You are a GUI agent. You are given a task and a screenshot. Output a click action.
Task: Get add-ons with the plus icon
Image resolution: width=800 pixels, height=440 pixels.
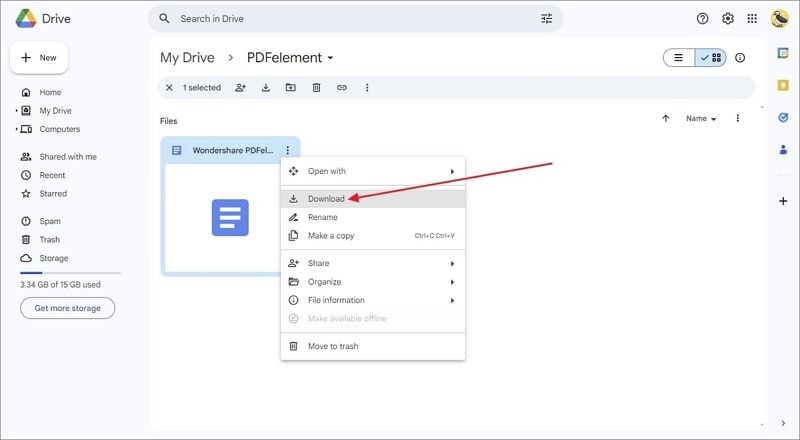pyautogui.click(x=783, y=201)
